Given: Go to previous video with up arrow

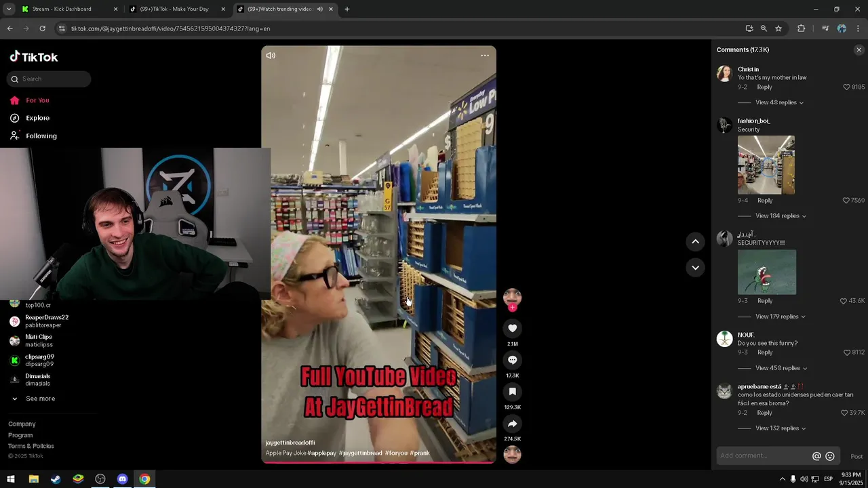Looking at the screenshot, I should [x=695, y=241].
